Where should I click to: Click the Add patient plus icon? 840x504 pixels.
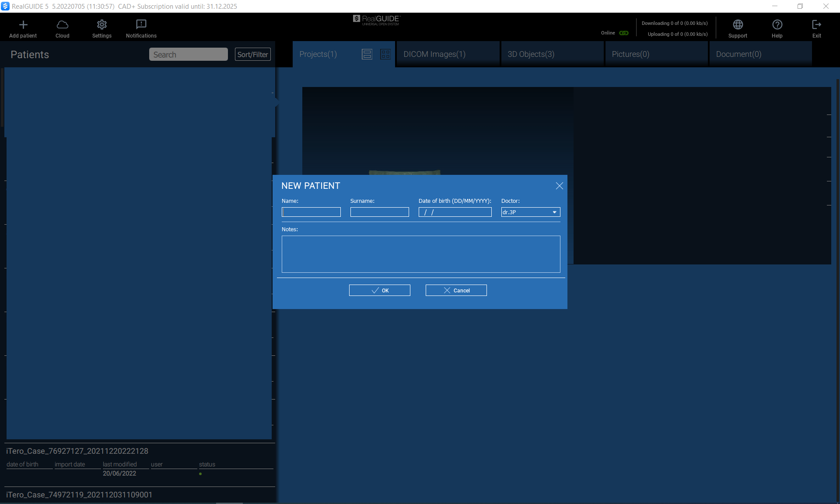[x=23, y=25]
